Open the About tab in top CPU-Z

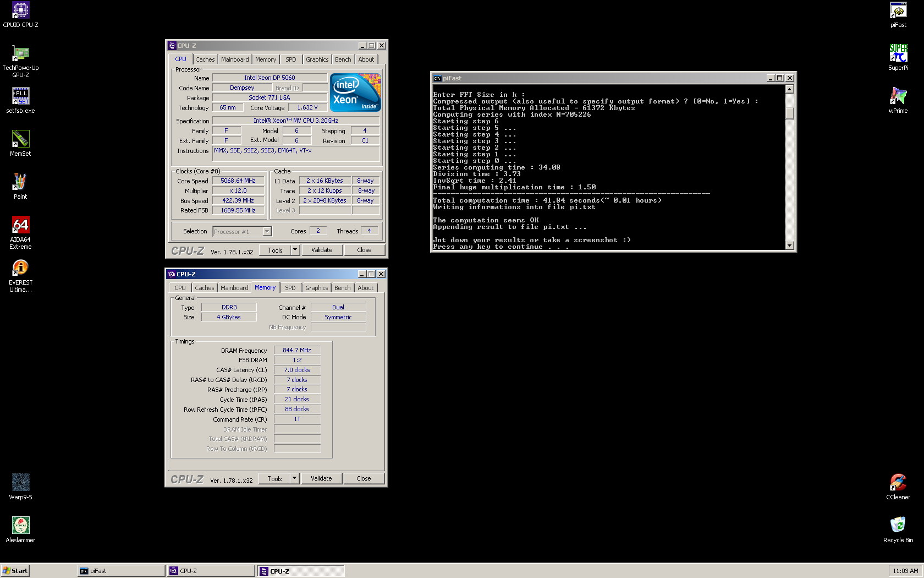point(366,59)
